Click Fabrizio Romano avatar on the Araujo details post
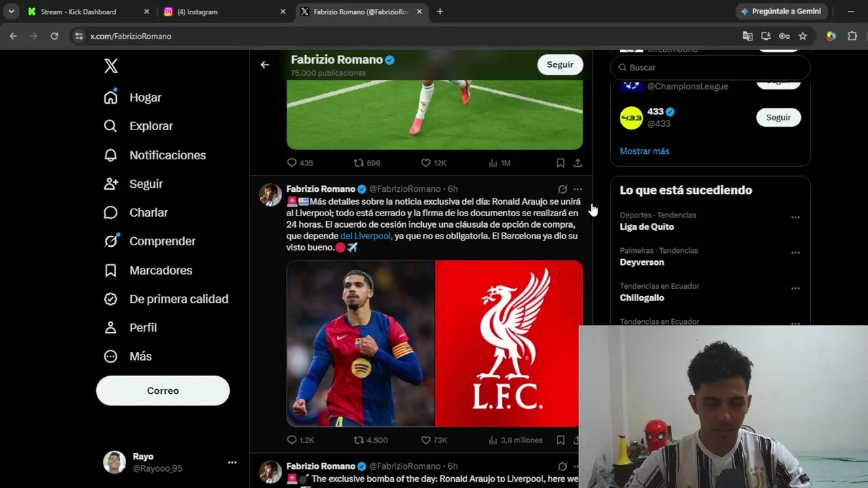The height and width of the screenshot is (488, 868). [271, 195]
